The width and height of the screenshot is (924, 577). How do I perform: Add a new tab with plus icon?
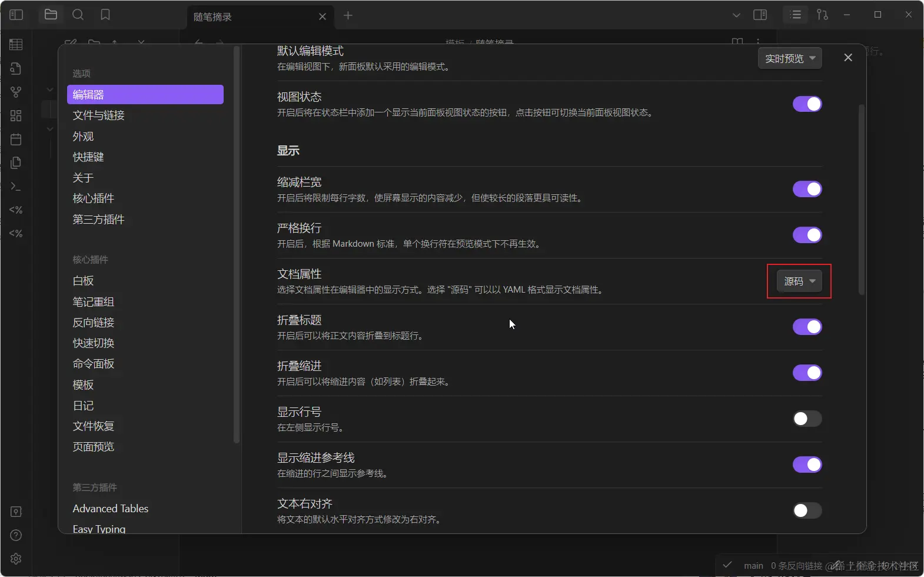(x=348, y=15)
